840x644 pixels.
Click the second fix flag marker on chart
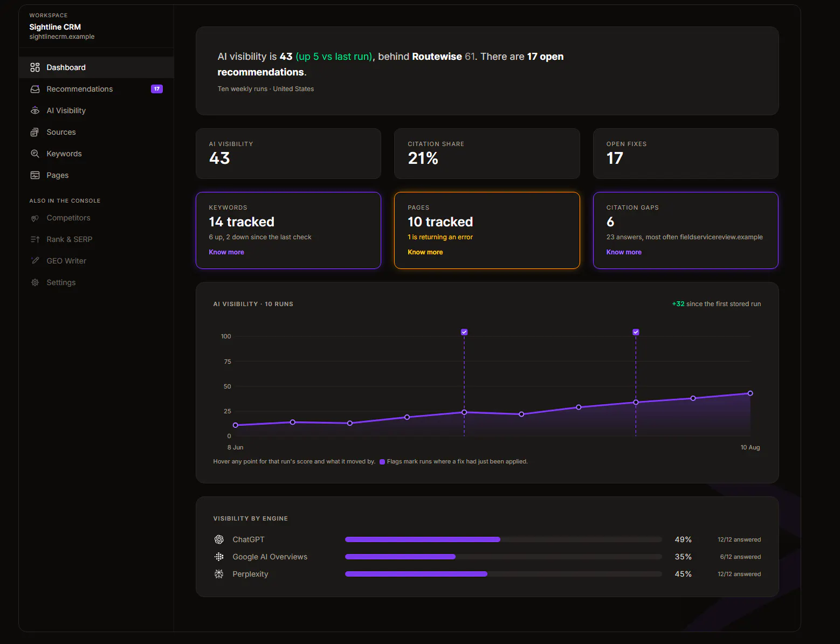(x=636, y=332)
